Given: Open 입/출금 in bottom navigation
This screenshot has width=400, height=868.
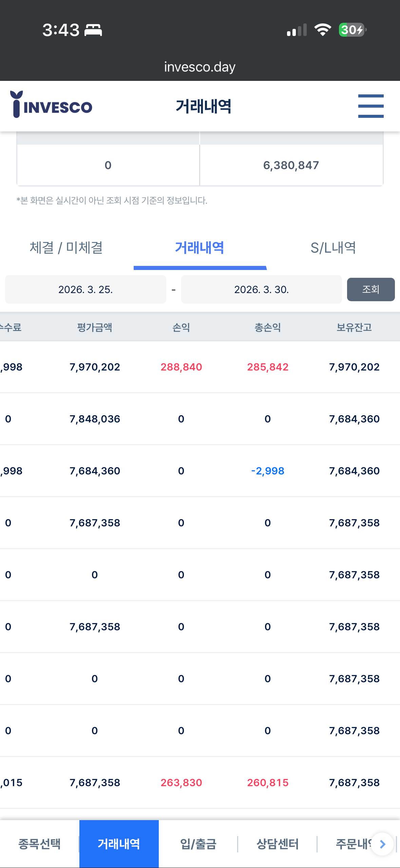Looking at the screenshot, I should [198, 844].
